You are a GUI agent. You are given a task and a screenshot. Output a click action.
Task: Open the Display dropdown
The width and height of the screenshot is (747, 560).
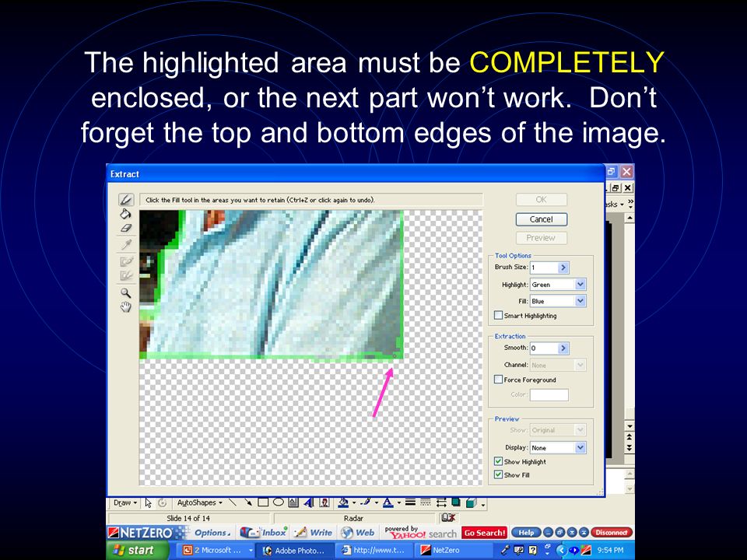pos(580,448)
